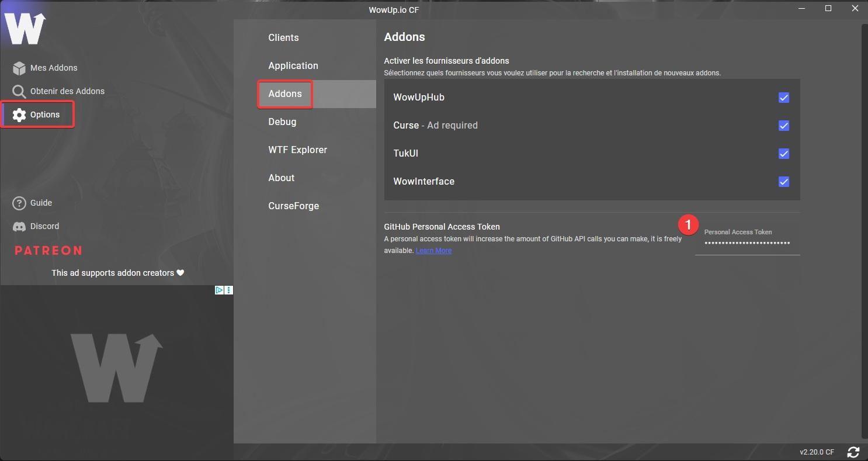Click the WowUp logo in the sidebar

(25, 28)
